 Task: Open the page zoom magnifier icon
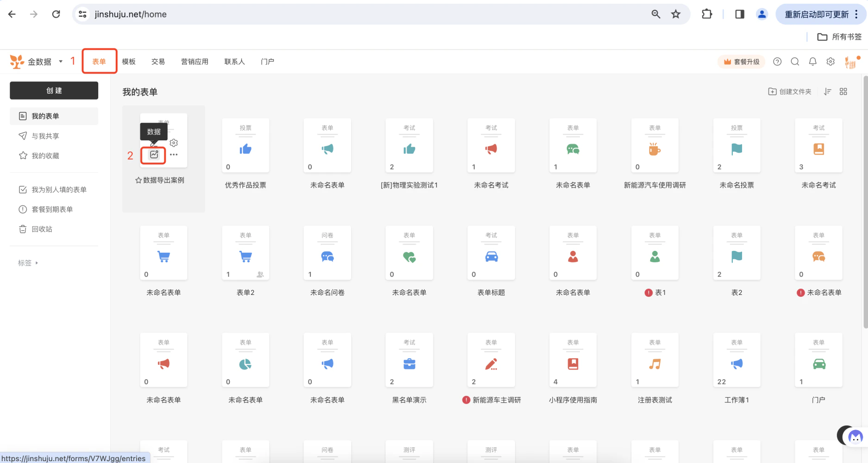click(x=656, y=14)
